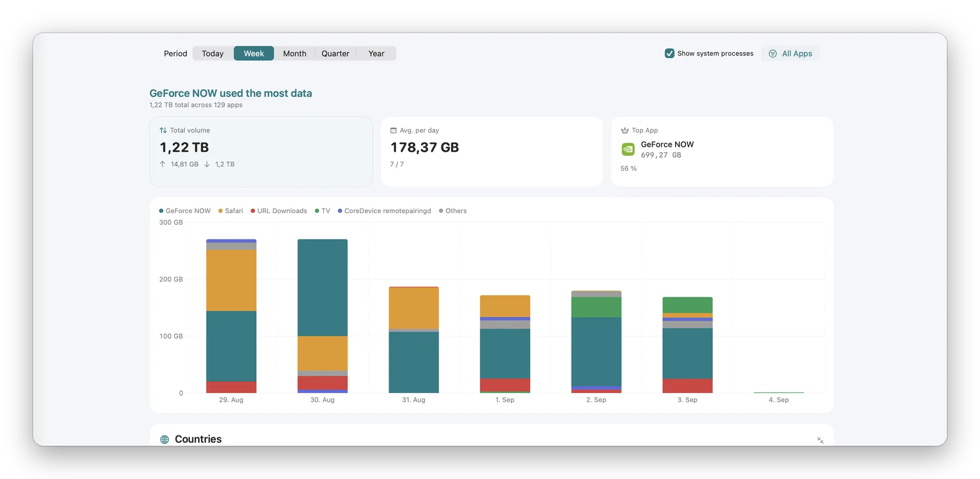Click URL Downloads legend color dot
Image resolution: width=980 pixels, height=479 pixels.
(253, 211)
